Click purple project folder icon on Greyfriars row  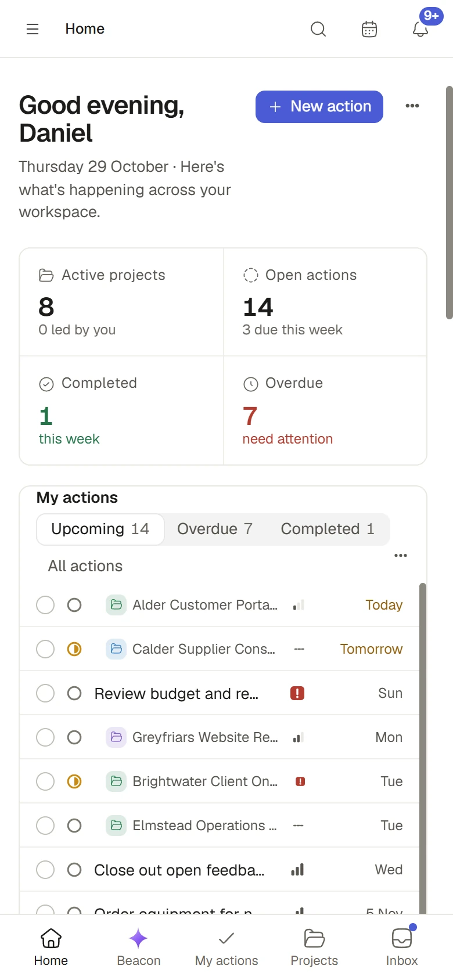(x=116, y=737)
